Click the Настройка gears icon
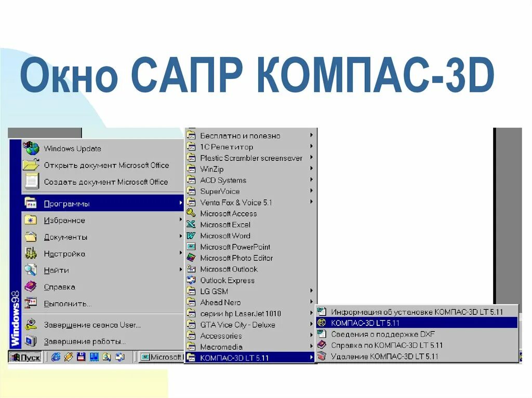This screenshot has height=398, width=532. coord(31,253)
